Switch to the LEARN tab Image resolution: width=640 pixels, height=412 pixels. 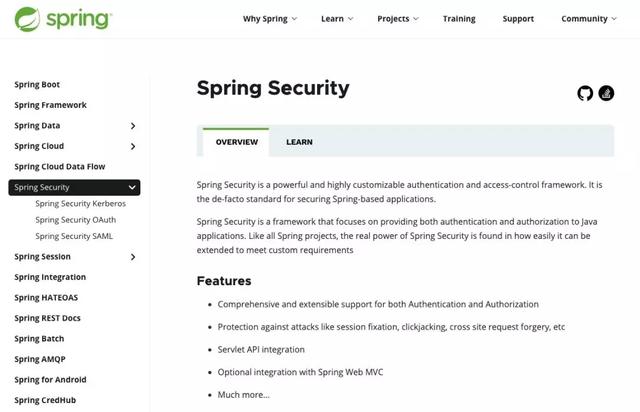299,142
